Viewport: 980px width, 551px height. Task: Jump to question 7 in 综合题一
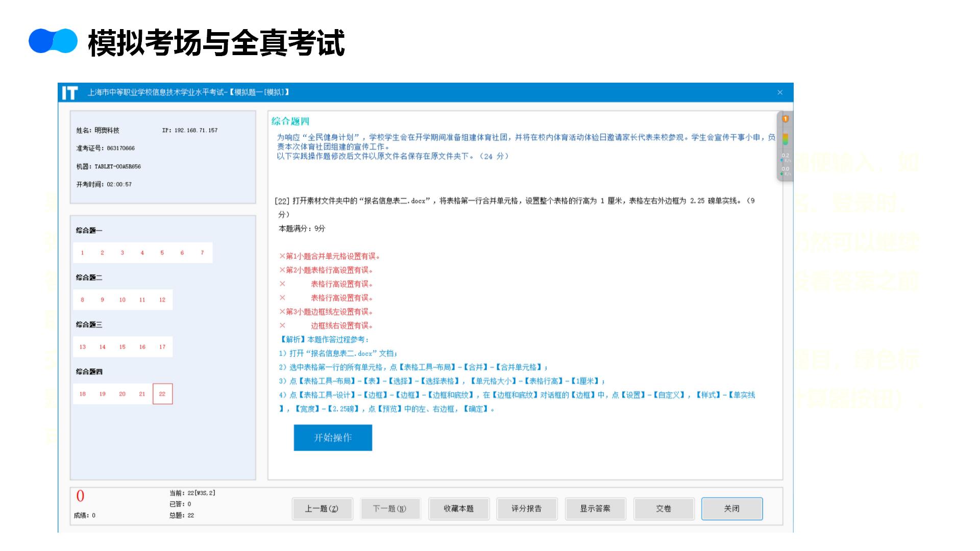click(x=202, y=253)
